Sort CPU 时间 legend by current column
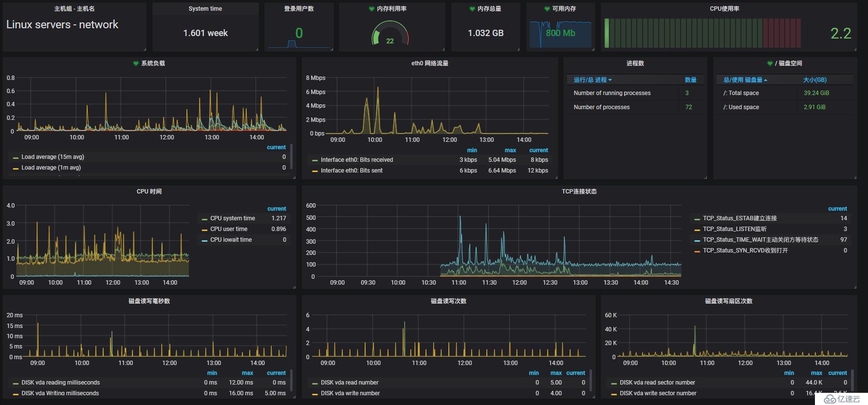Image resolution: width=868 pixels, height=405 pixels. 277,209
